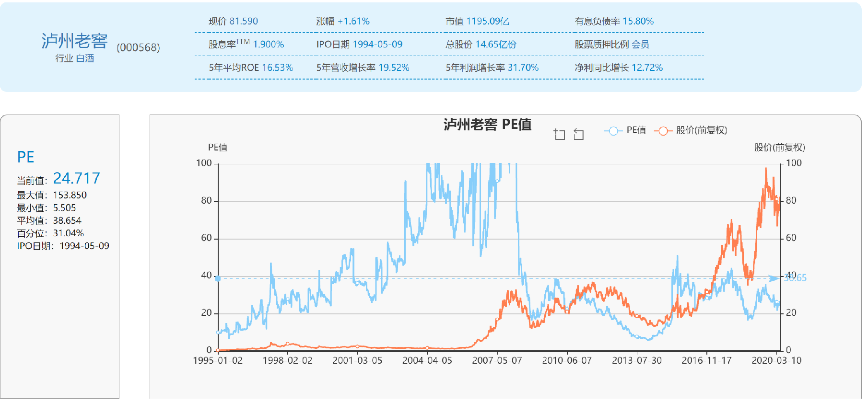Click right axis title 股价(前复权)
The height and width of the screenshot is (403, 868).
pos(780,148)
